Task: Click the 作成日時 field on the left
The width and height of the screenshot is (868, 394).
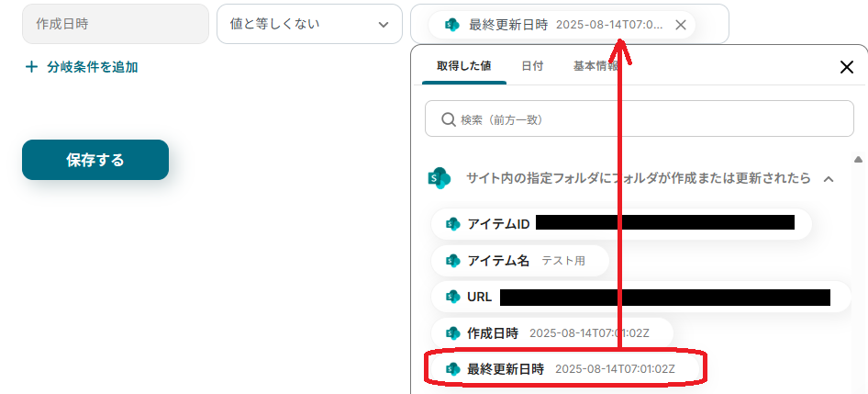Action: point(115,24)
